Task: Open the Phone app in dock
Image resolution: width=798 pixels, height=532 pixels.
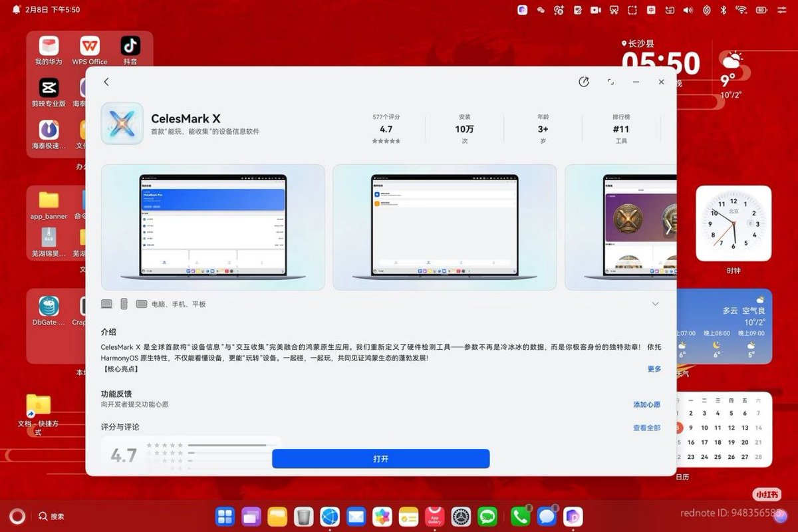Action: pyautogui.click(x=520, y=516)
